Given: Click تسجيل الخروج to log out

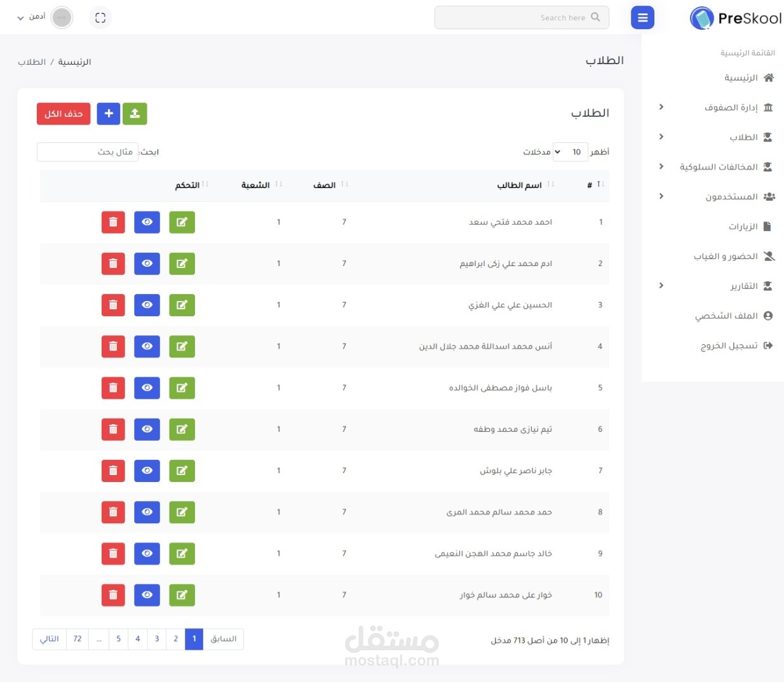Looking at the screenshot, I should tap(736, 345).
